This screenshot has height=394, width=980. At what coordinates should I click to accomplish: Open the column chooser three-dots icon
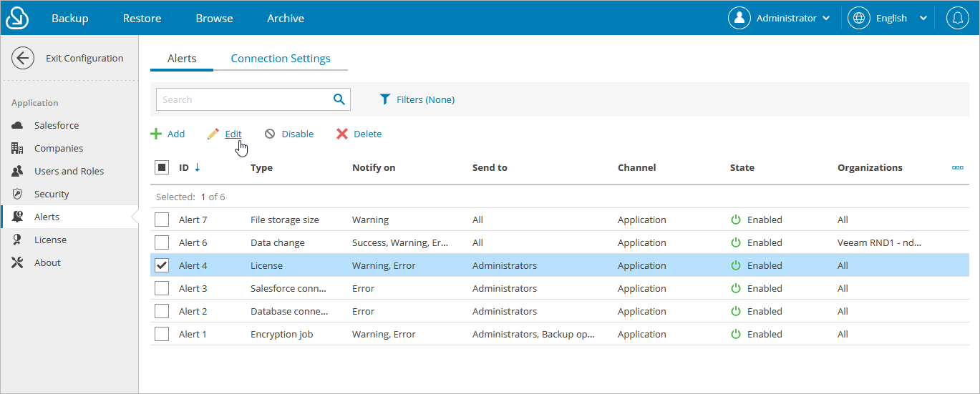coord(958,167)
